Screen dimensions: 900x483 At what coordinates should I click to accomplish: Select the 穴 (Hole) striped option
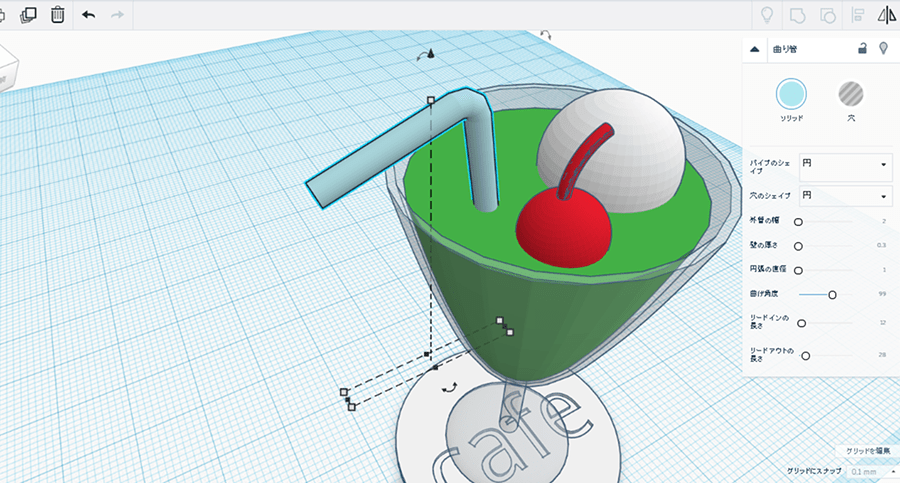[850, 95]
